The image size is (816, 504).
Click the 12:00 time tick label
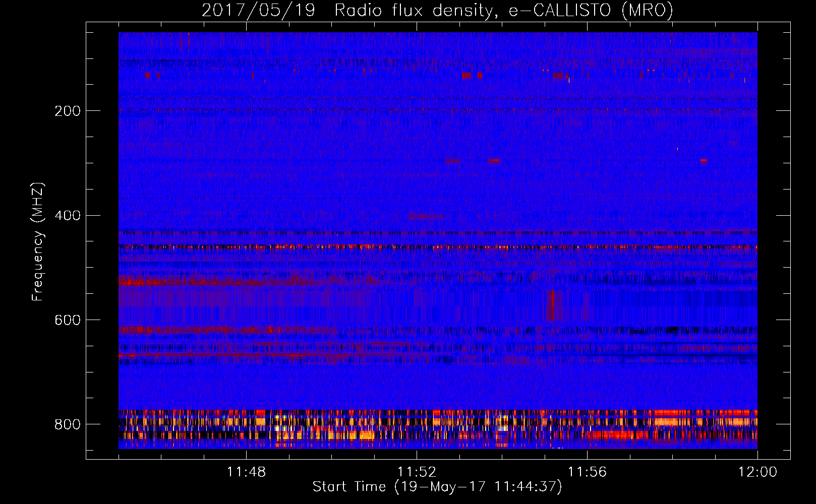click(757, 472)
